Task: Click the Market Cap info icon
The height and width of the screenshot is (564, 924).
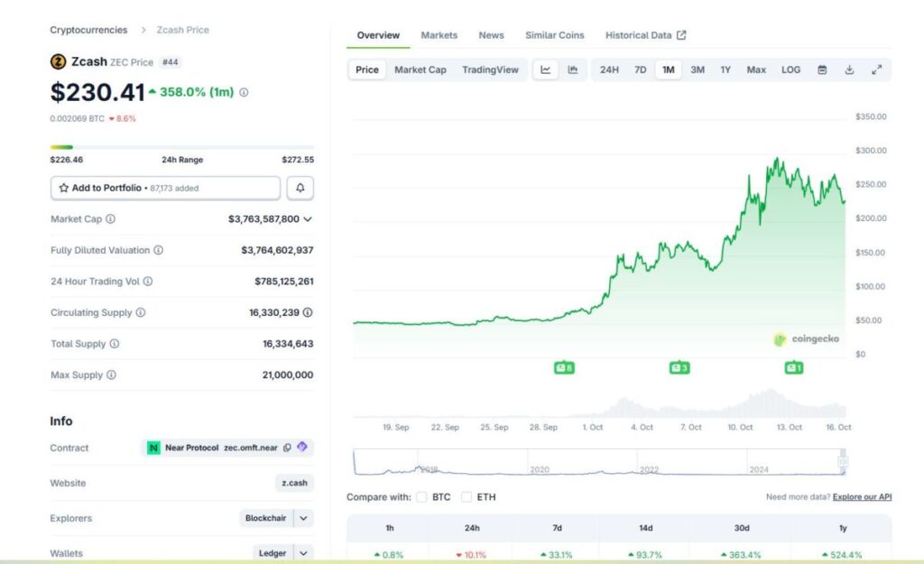Action: pos(111,219)
